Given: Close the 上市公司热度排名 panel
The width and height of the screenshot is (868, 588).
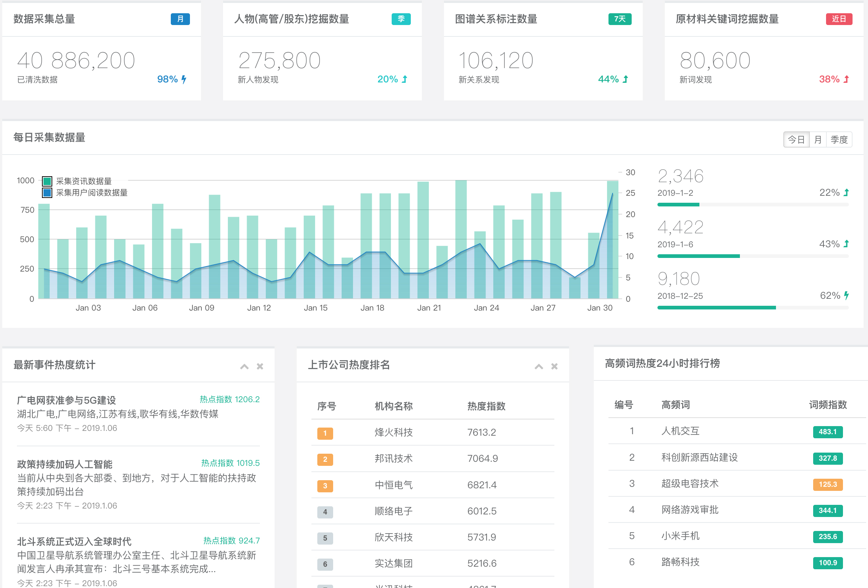Looking at the screenshot, I should (554, 366).
